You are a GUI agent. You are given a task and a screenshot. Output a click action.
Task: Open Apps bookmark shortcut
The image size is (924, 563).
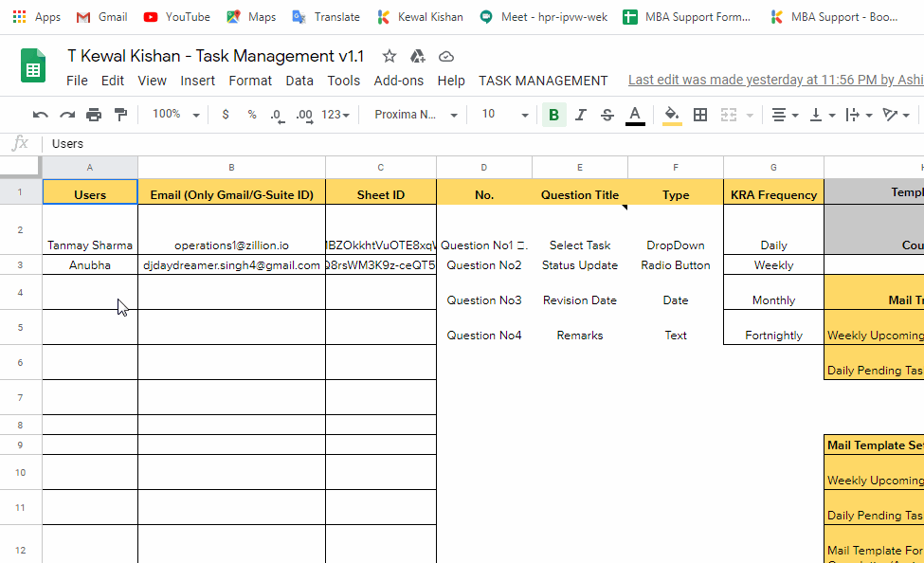[37, 17]
